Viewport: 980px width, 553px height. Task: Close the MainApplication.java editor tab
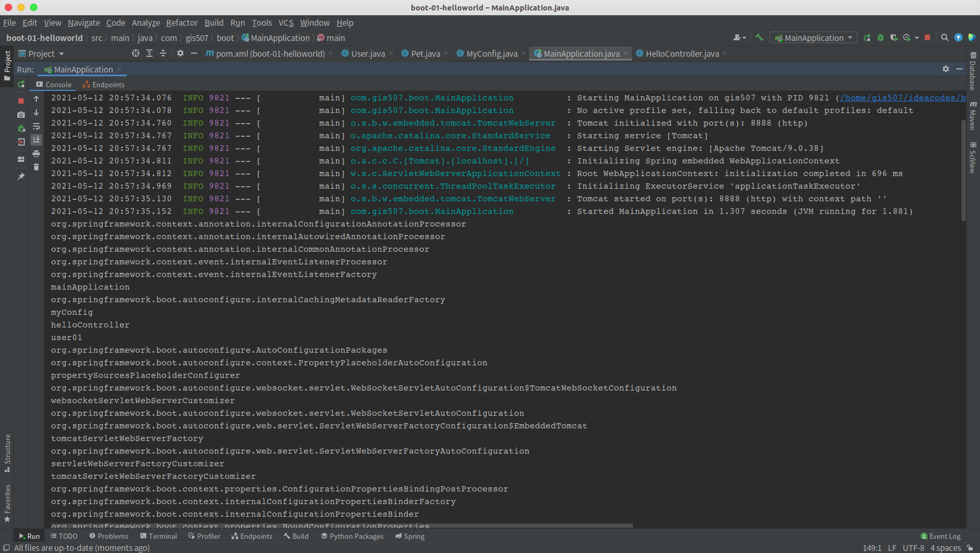[625, 54]
